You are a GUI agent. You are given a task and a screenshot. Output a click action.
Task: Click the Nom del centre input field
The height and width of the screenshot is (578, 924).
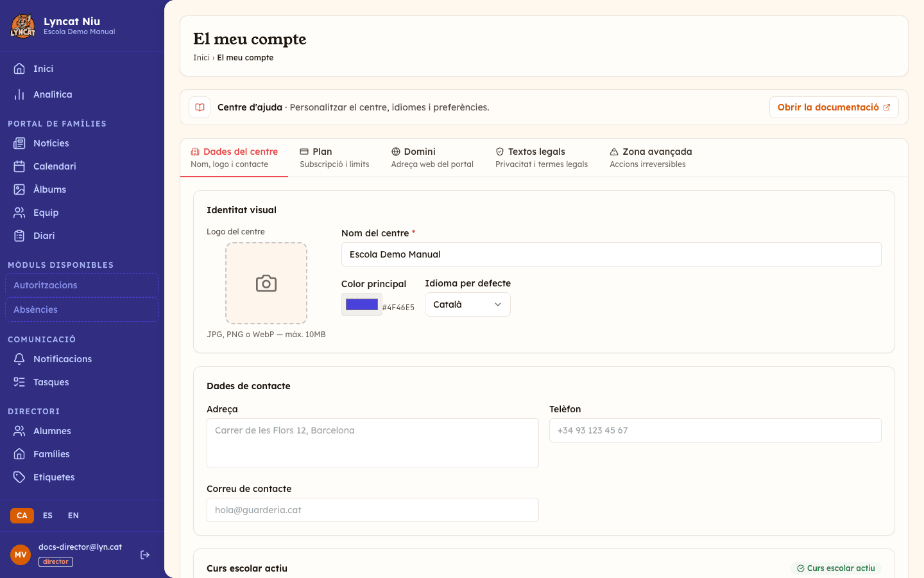click(x=612, y=254)
